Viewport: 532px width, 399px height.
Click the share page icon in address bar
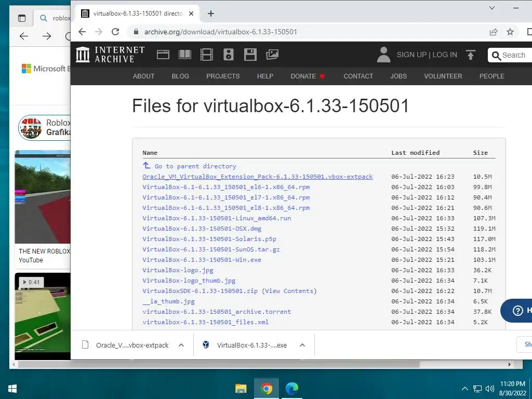pyautogui.click(x=494, y=32)
